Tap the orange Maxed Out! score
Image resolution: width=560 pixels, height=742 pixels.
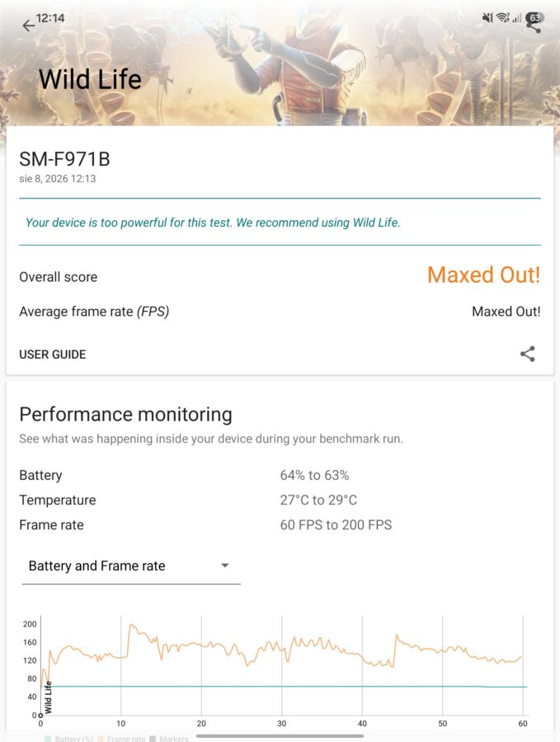coord(483,275)
